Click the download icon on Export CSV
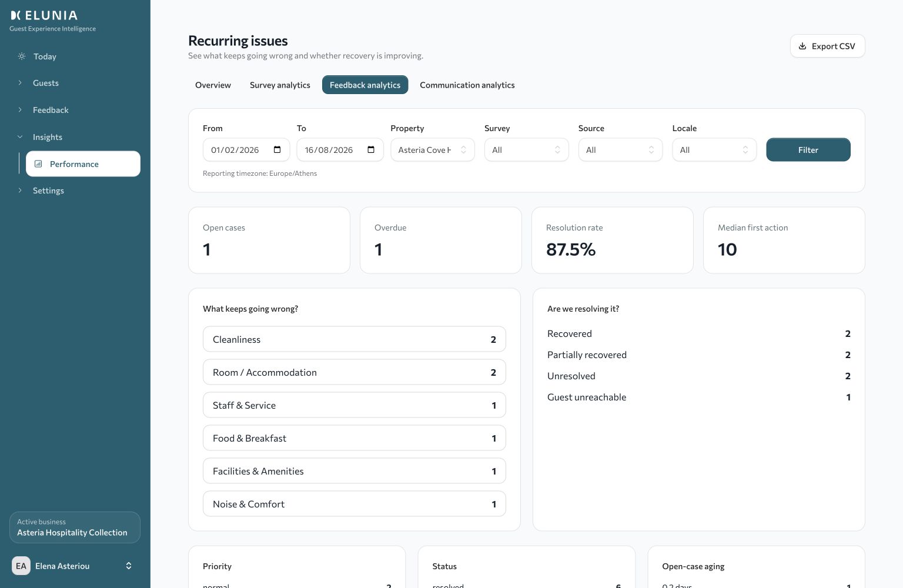This screenshot has width=903, height=588. [x=802, y=46]
